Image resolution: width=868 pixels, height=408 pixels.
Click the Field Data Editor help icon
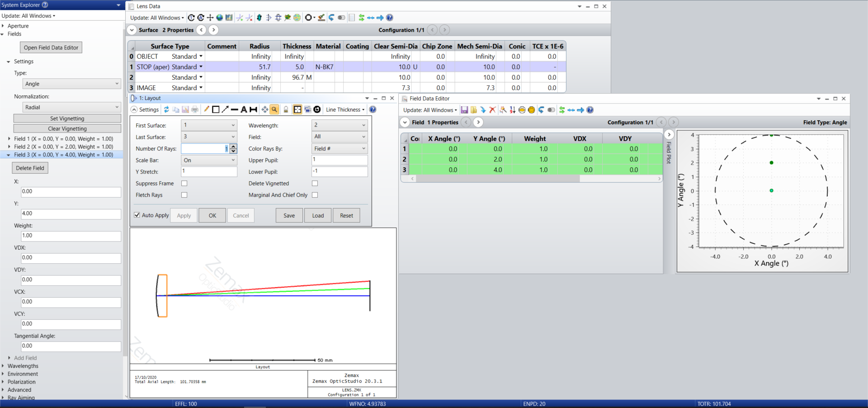point(590,110)
